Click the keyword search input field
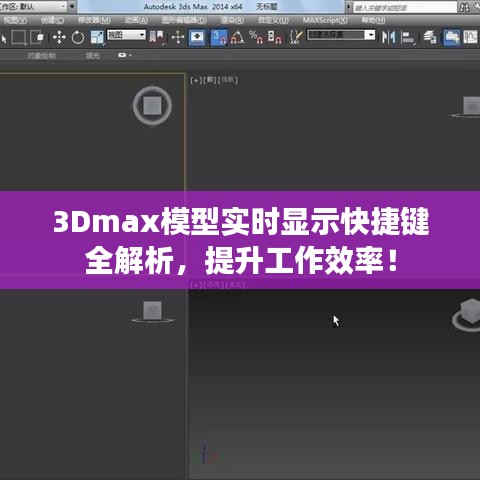 click(x=405, y=7)
